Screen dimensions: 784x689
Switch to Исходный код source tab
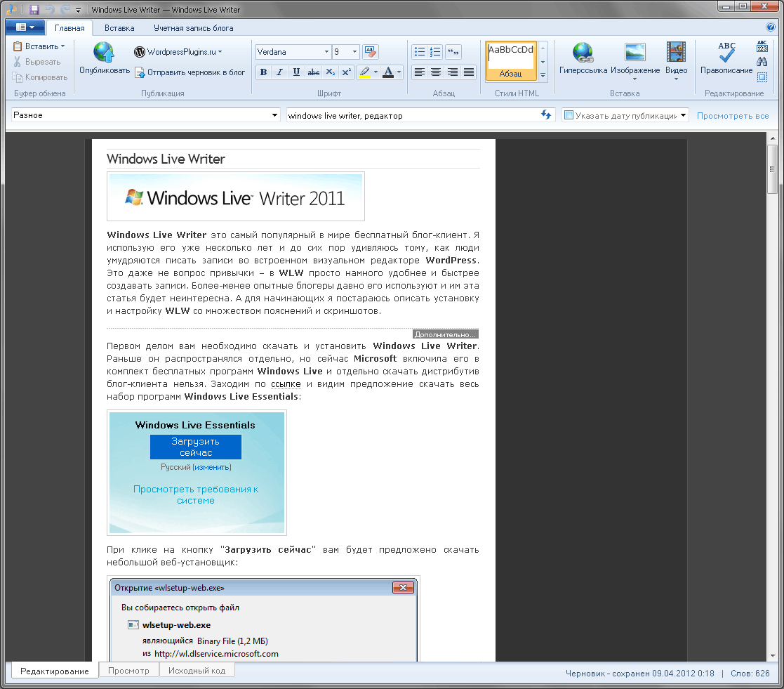click(197, 671)
